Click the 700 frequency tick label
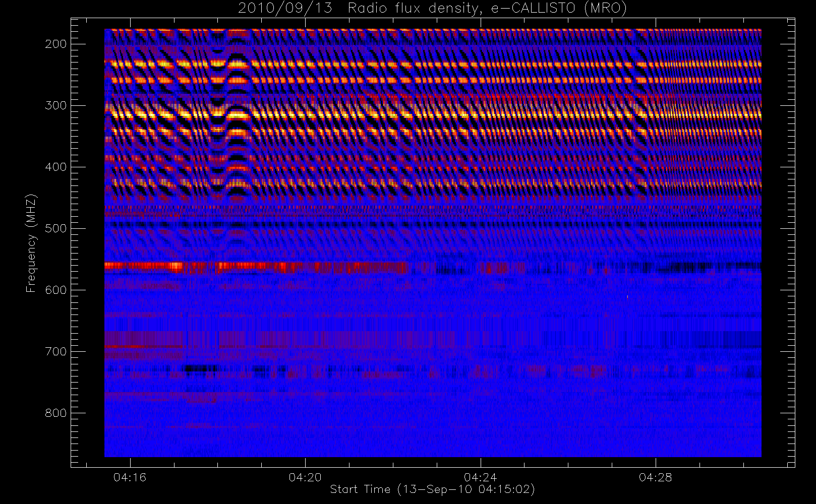Viewport: 816px width, 504px height. point(55,351)
